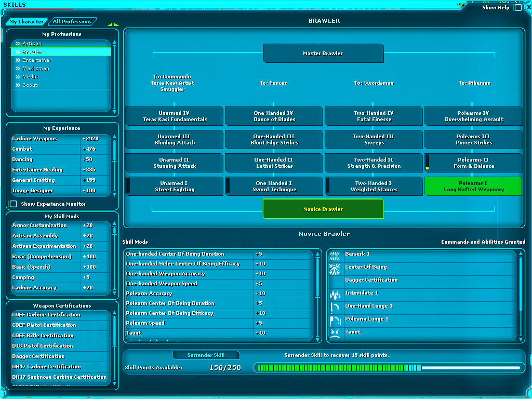Image resolution: width=532 pixels, height=399 pixels.
Task: Select Unarmed II Stunning Attack
Action: point(175,163)
